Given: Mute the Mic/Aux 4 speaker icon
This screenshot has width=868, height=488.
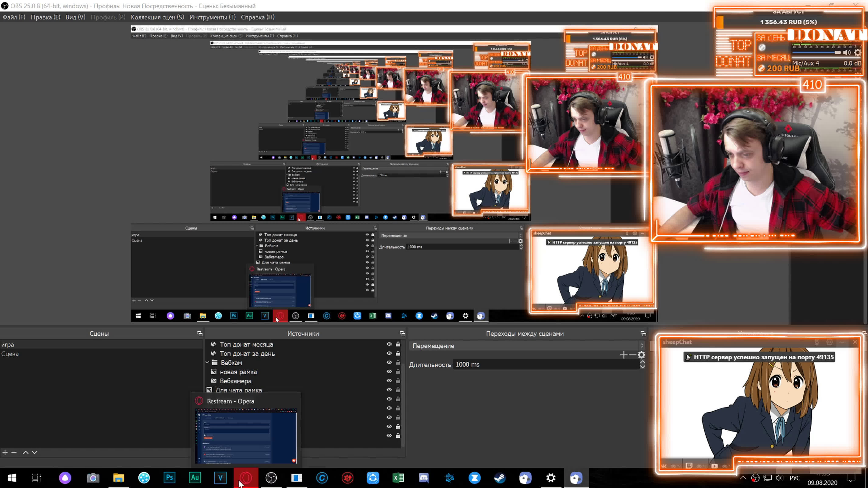Looking at the screenshot, I should point(847,53).
